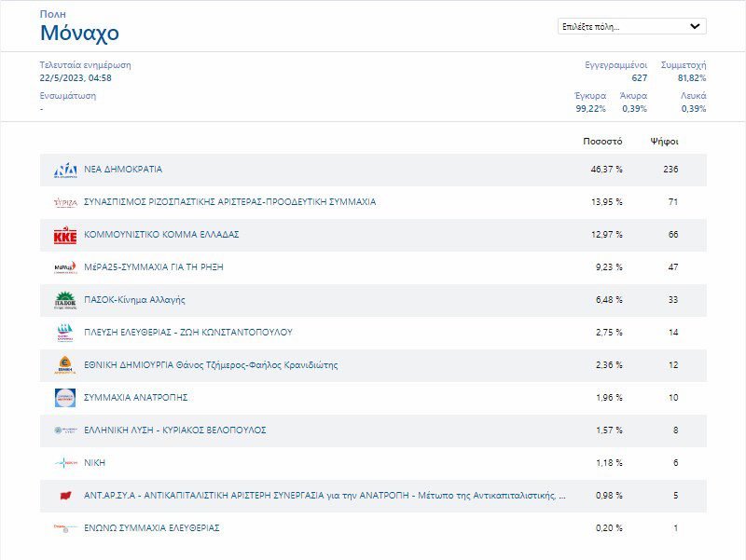Click the 14 votes value
746x560 pixels.
[x=673, y=333]
